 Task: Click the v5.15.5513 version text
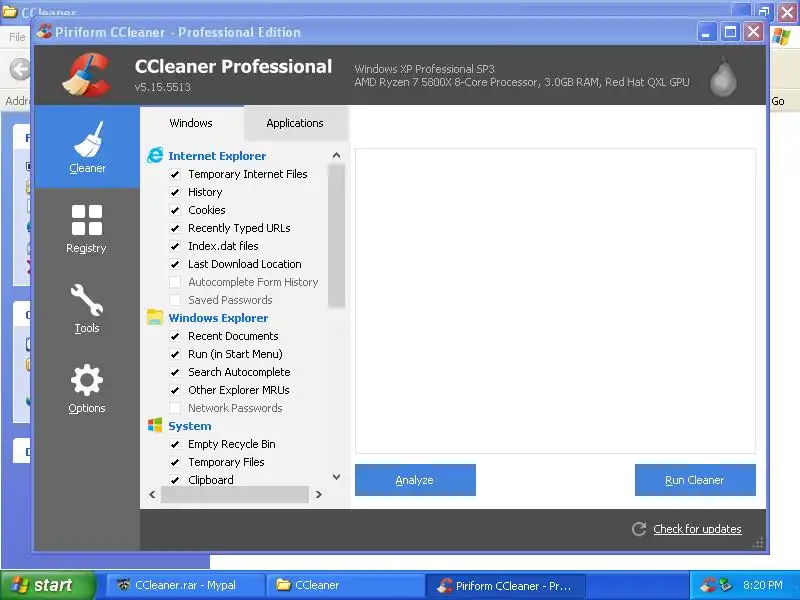(163, 87)
